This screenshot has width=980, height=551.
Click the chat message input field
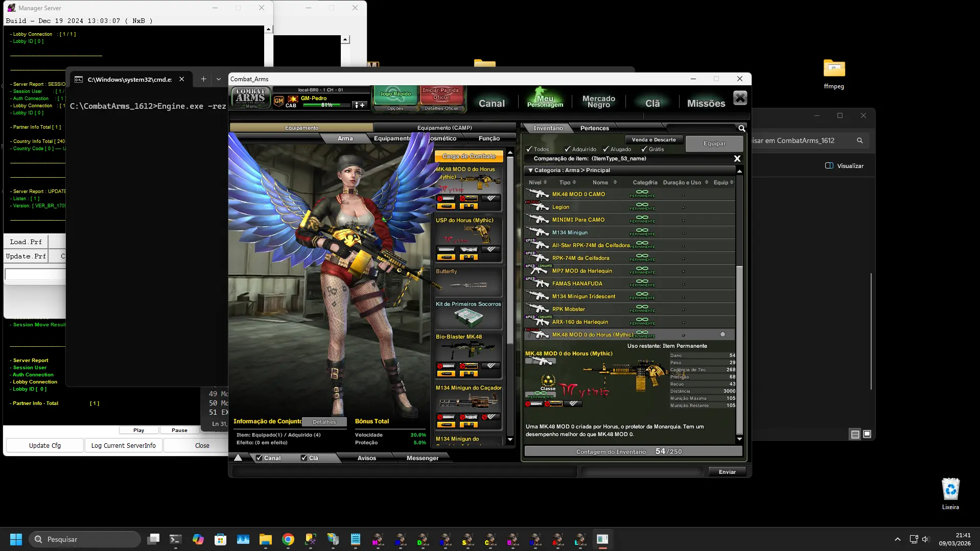coord(405,472)
